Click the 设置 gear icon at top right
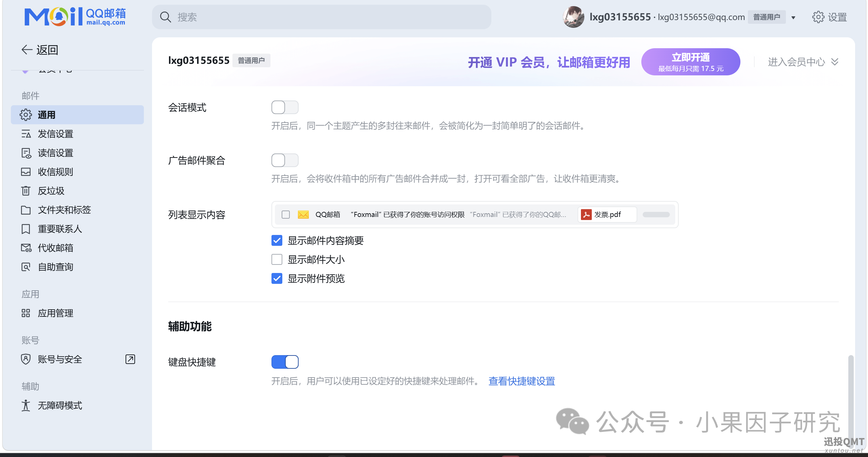 (x=818, y=17)
